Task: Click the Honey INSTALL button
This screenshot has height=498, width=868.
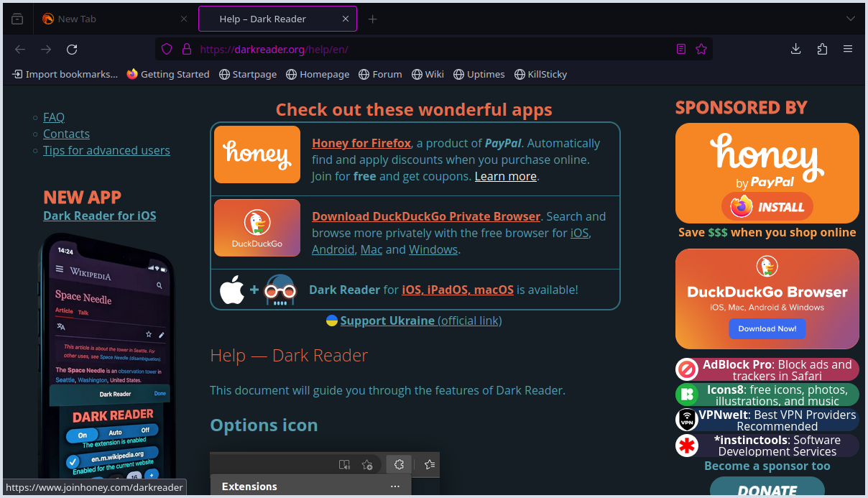Action: click(767, 207)
